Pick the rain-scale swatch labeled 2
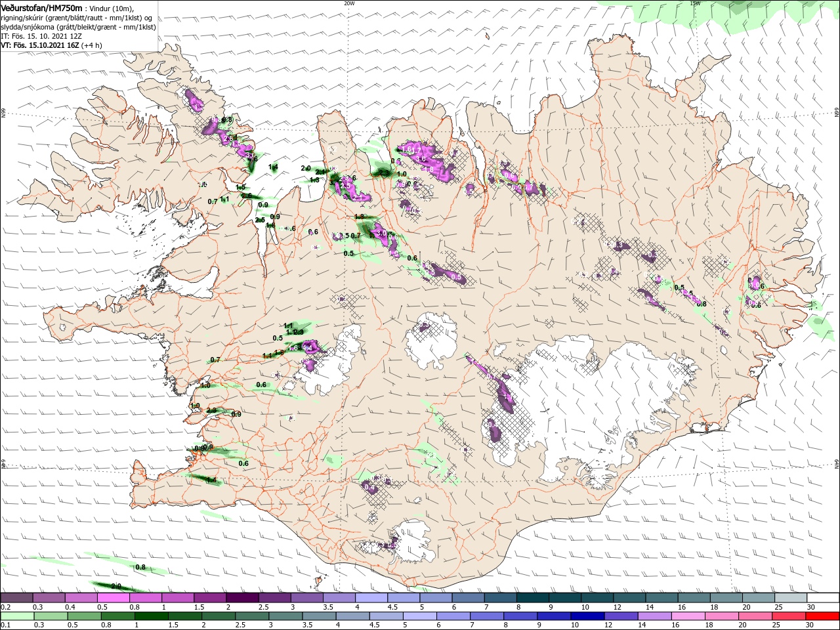840x630 pixels. pyautogui.click(x=218, y=616)
